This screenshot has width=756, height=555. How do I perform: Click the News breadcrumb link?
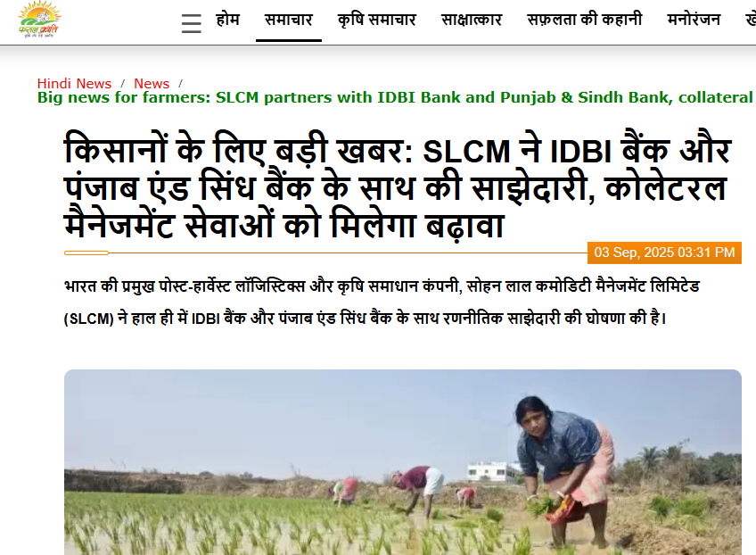(x=152, y=84)
